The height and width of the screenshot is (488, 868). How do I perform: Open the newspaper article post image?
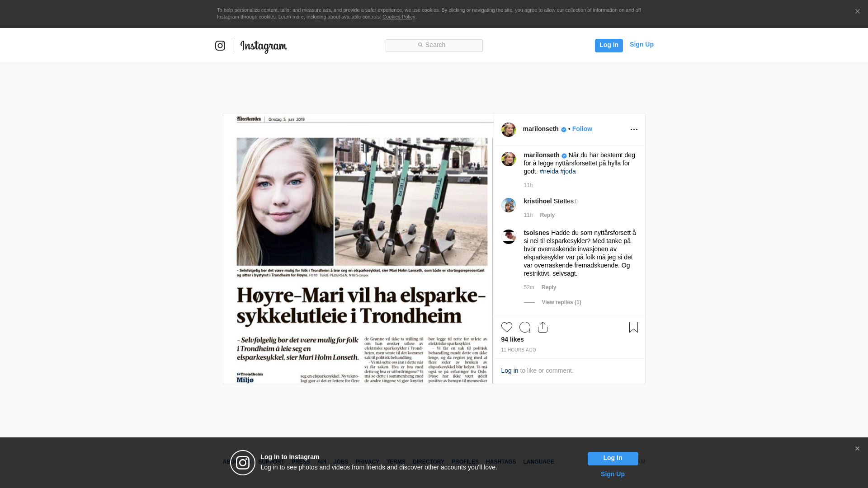[358, 249]
